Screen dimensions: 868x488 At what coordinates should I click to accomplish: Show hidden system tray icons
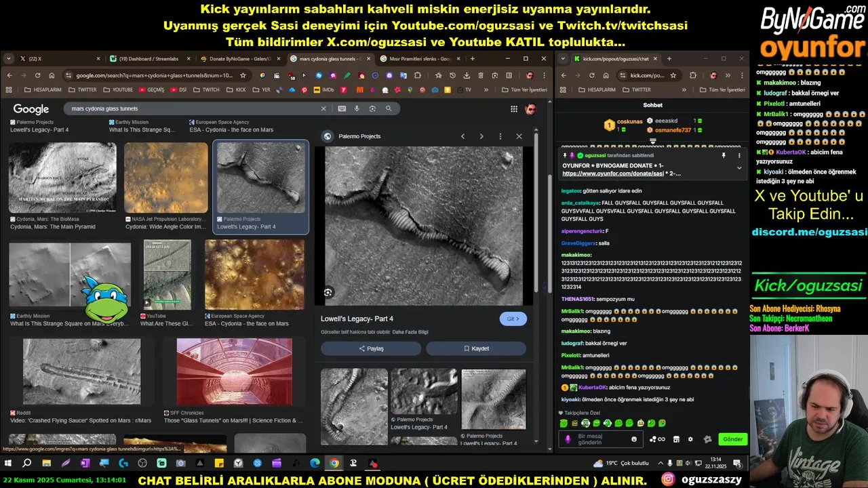(660, 464)
